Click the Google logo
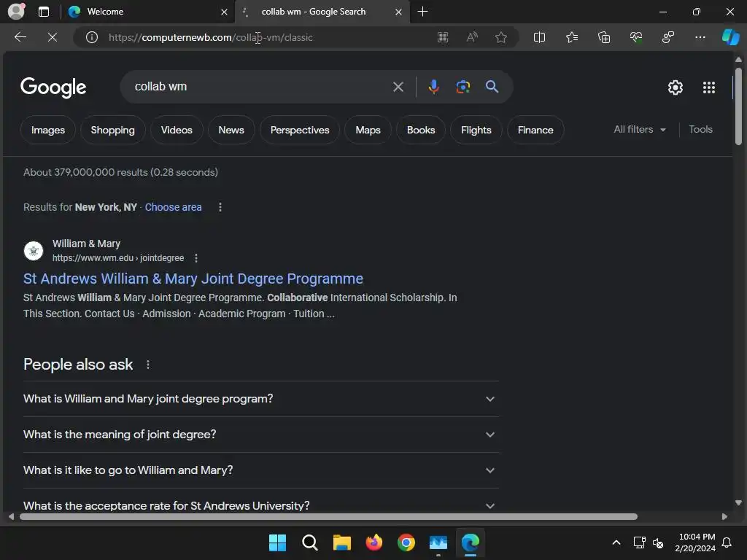This screenshot has width=747, height=560. click(53, 87)
